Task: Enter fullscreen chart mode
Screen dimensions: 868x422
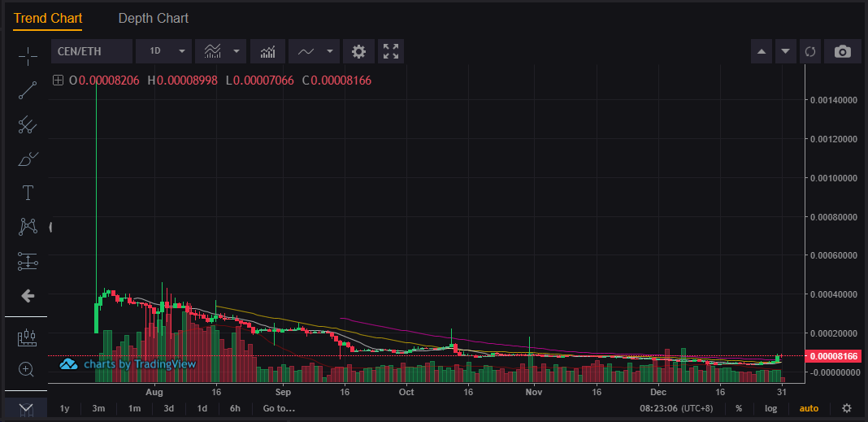Action: point(391,51)
